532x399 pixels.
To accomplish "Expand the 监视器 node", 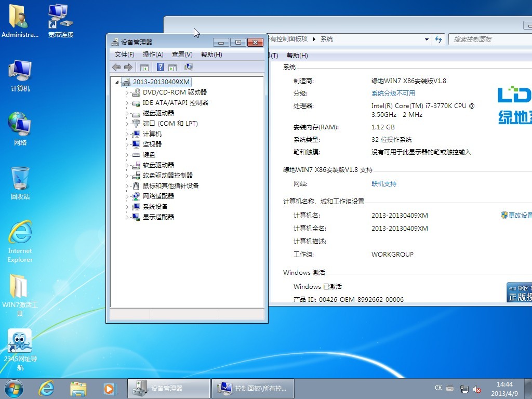I will (127, 144).
